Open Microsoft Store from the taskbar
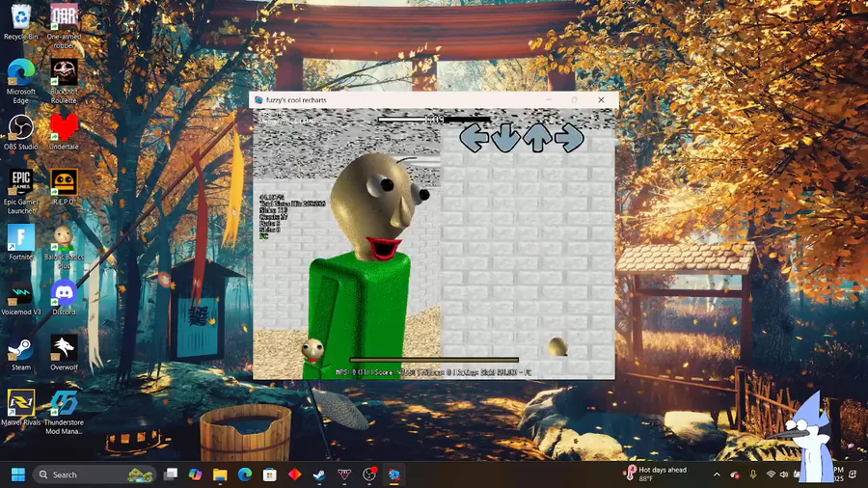This screenshot has height=488, width=868. click(x=270, y=474)
